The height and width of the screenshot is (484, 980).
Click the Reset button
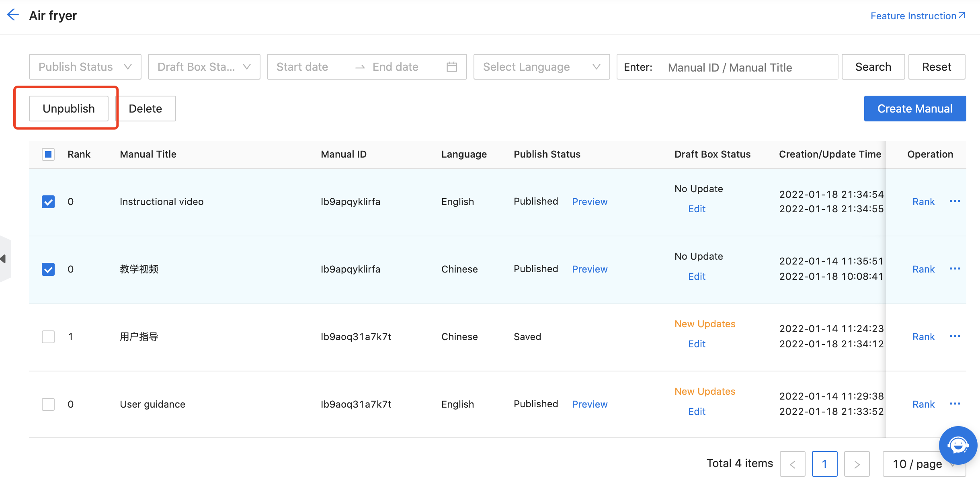coord(937,67)
